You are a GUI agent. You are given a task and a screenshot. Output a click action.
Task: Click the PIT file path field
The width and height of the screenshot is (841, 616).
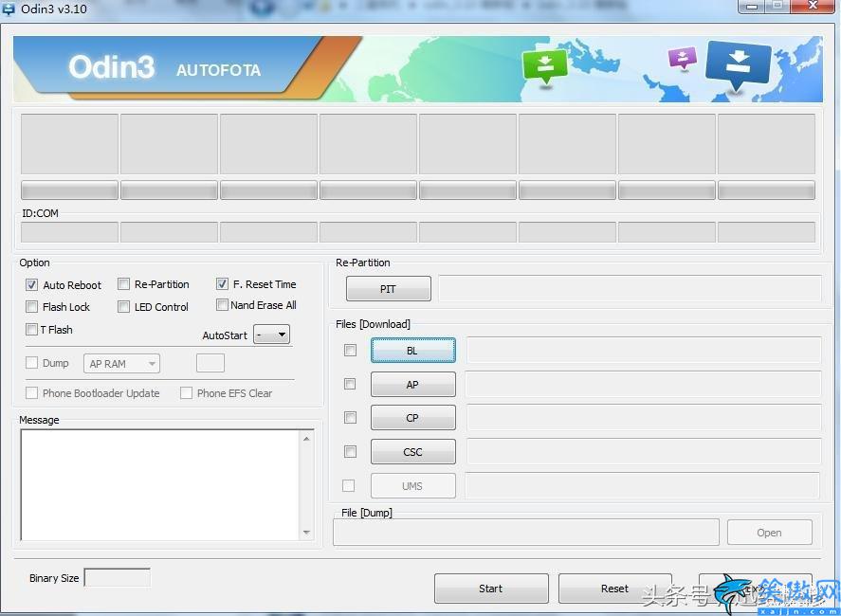point(630,288)
